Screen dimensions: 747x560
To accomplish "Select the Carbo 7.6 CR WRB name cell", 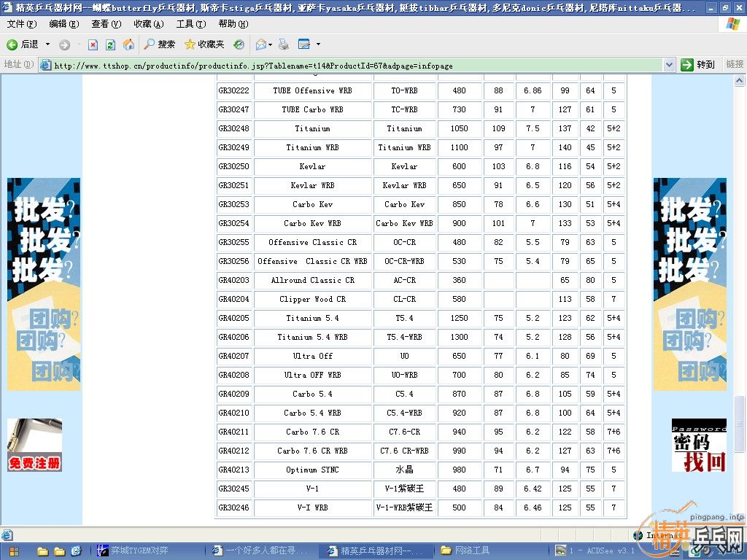I will (x=312, y=451).
